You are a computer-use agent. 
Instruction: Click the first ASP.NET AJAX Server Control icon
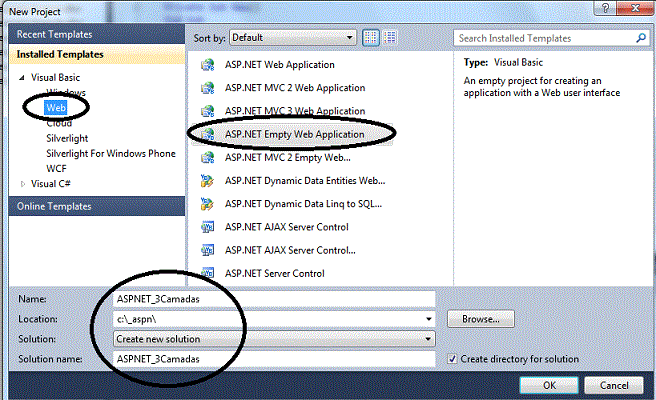coord(208,227)
